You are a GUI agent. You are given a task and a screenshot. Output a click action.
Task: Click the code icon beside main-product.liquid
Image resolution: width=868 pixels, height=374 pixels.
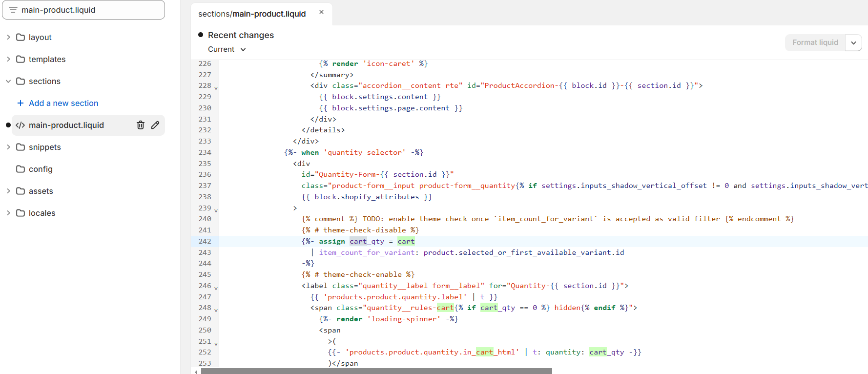[20, 125]
